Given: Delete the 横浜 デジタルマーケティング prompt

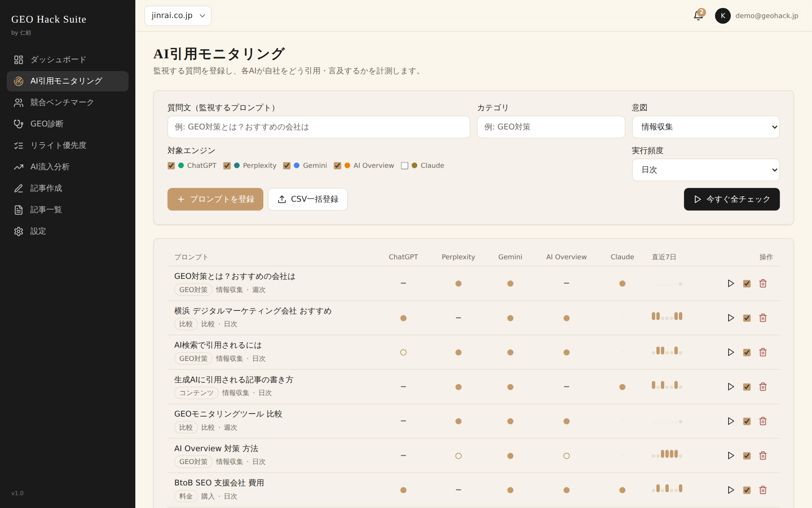Looking at the screenshot, I should [x=763, y=318].
